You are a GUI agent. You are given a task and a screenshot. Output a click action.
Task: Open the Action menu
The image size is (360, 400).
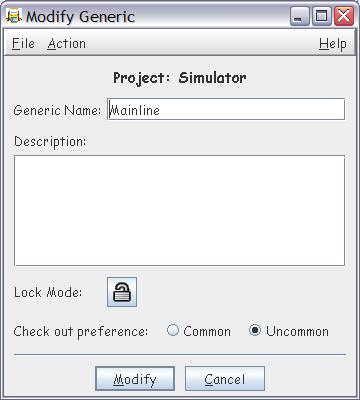[66, 44]
